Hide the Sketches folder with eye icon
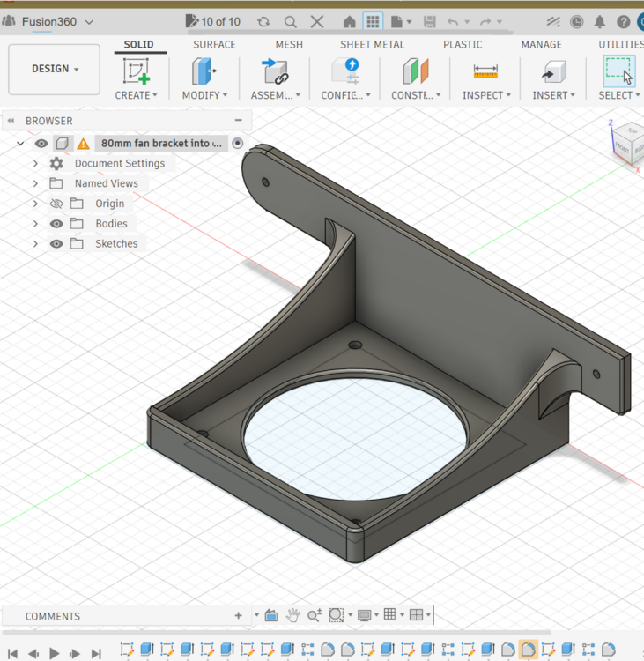644x661 pixels. pos(56,243)
